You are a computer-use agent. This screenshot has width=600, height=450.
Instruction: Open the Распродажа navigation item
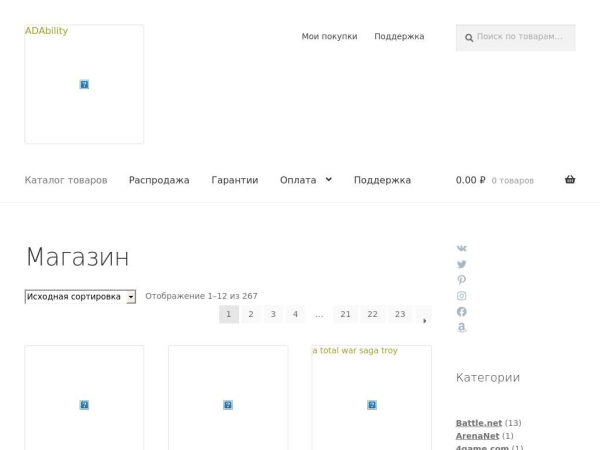point(159,180)
